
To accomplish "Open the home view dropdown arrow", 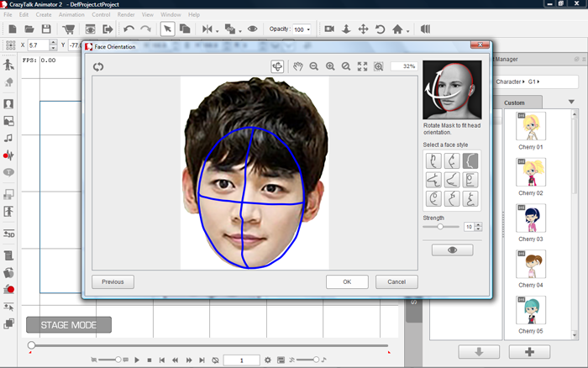I will pyautogui.click(x=408, y=30).
